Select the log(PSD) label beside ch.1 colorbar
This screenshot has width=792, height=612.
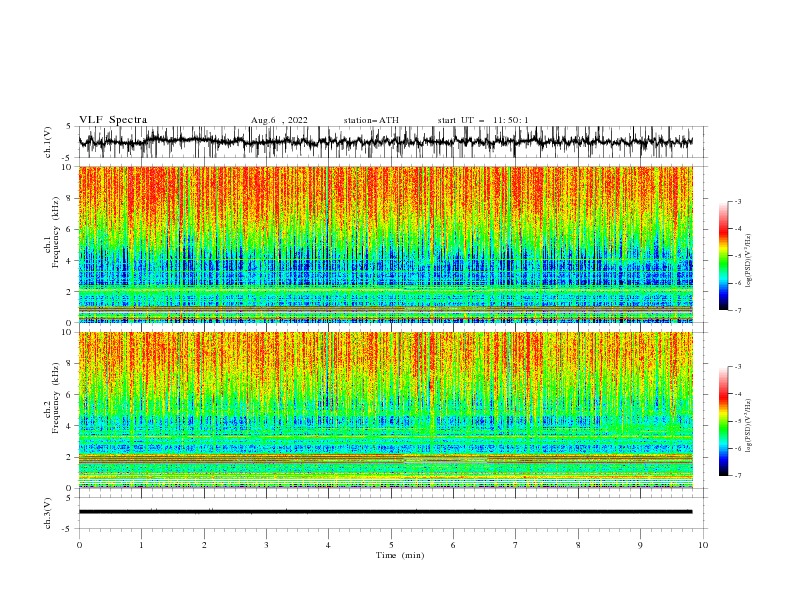click(749, 261)
